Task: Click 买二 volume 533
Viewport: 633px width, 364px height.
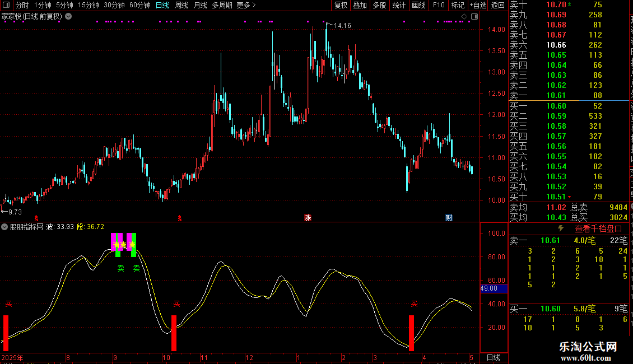Action: point(595,116)
